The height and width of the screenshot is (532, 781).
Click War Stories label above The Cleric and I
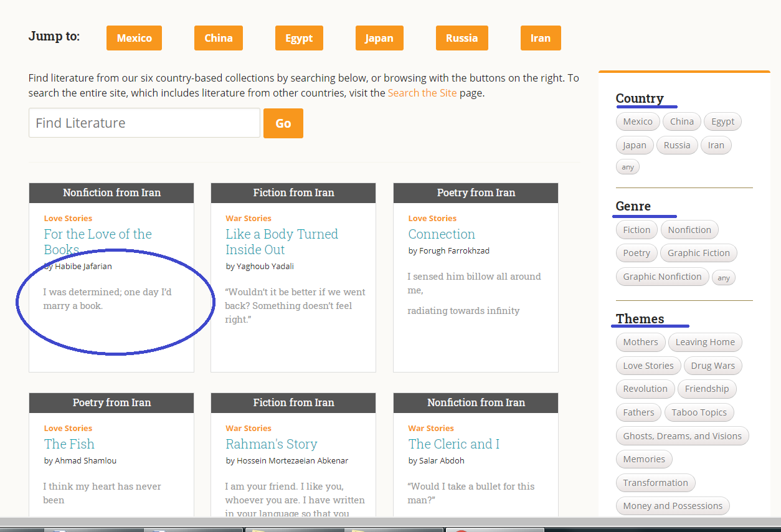(431, 428)
